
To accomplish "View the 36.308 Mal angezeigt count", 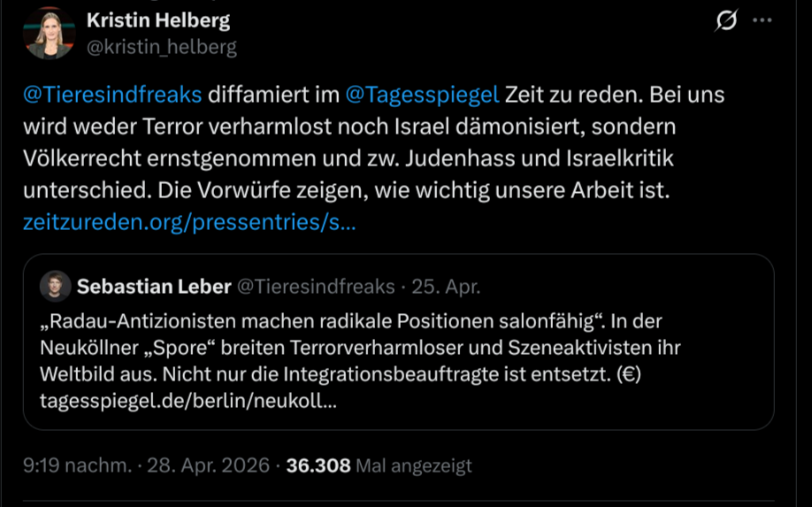I will click(379, 465).
